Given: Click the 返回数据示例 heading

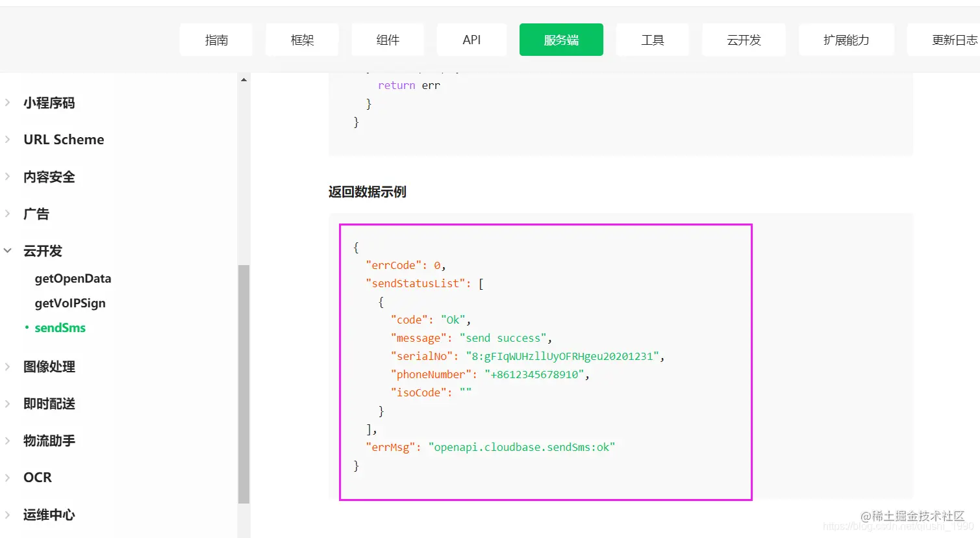Looking at the screenshot, I should (368, 192).
